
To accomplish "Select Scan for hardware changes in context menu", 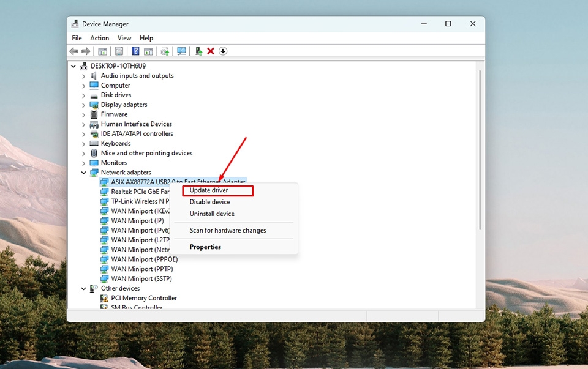I will [x=227, y=230].
